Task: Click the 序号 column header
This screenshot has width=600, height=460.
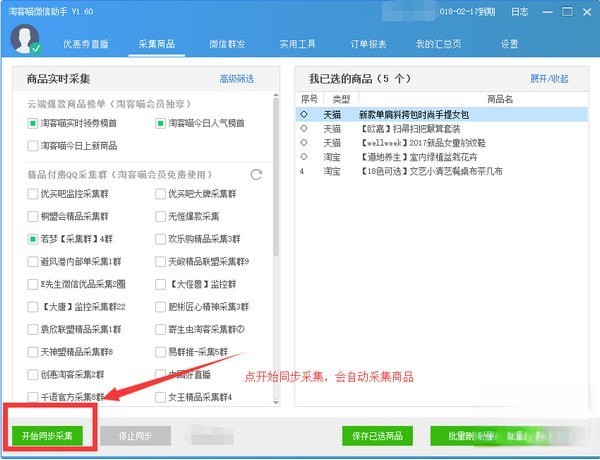Action: [x=309, y=100]
